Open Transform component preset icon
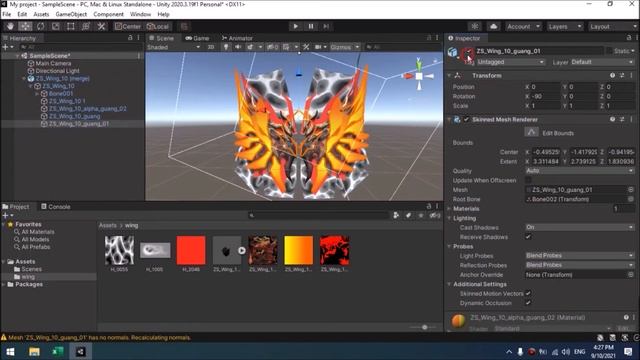Image resolution: width=640 pixels, height=360 pixels. tap(622, 76)
